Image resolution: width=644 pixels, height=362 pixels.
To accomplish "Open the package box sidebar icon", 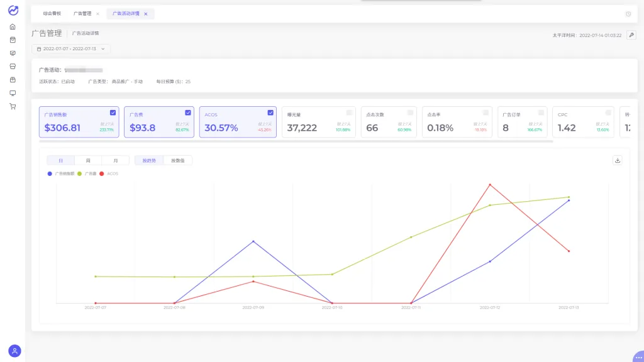I will click(13, 80).
